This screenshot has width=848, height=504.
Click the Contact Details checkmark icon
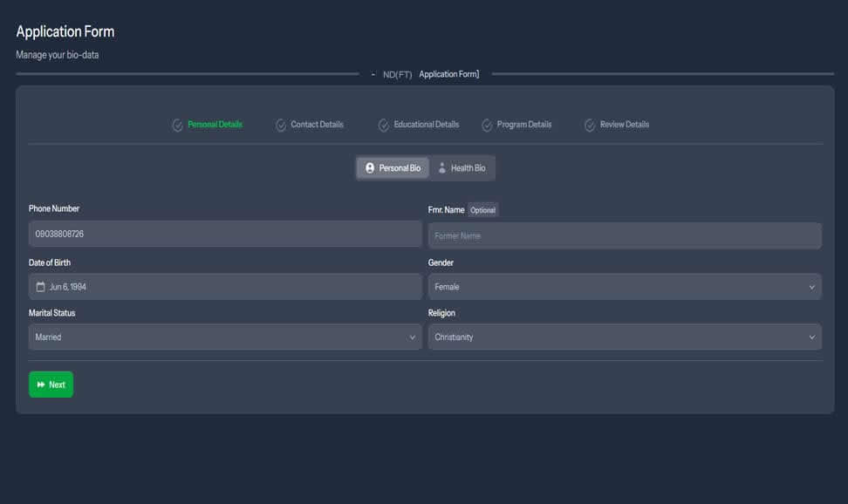click(x=281, y=125)
